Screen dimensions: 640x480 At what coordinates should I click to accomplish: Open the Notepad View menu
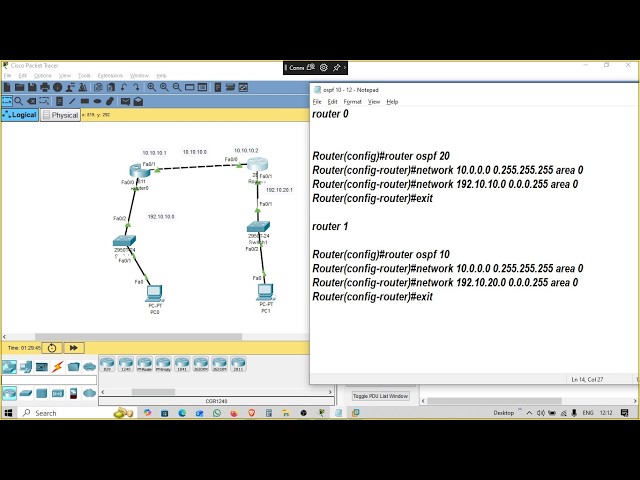[x=374, y=102]
